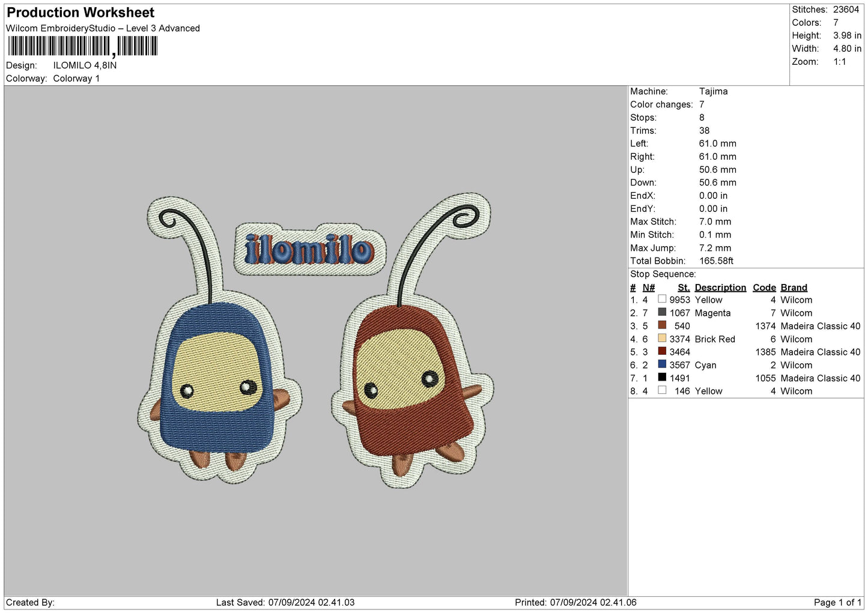Select the Description column header

point(720,288)
